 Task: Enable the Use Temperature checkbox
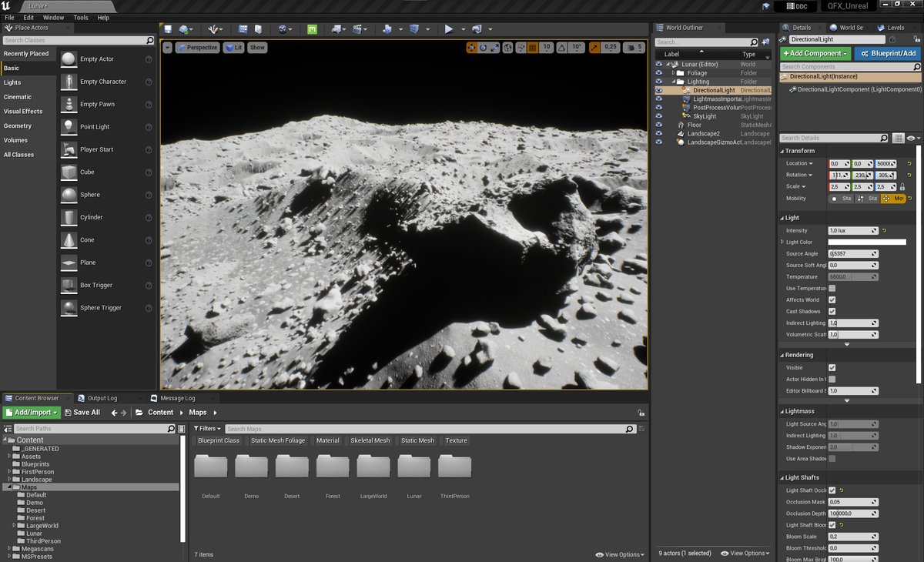click(x=832, y=288)
